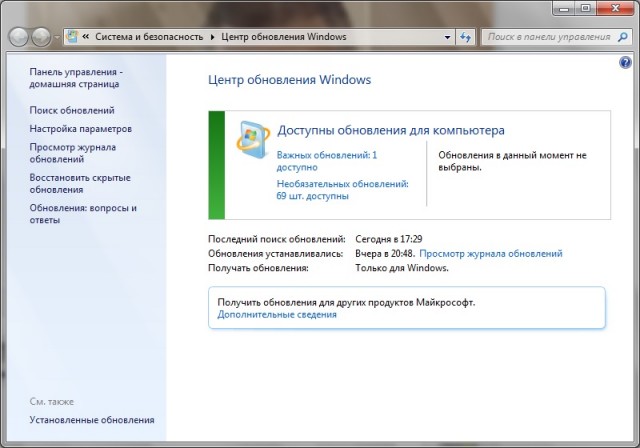640x448 pixels.
Task: Open recent pages dropdown next to forward button
Action: (57, 37)
